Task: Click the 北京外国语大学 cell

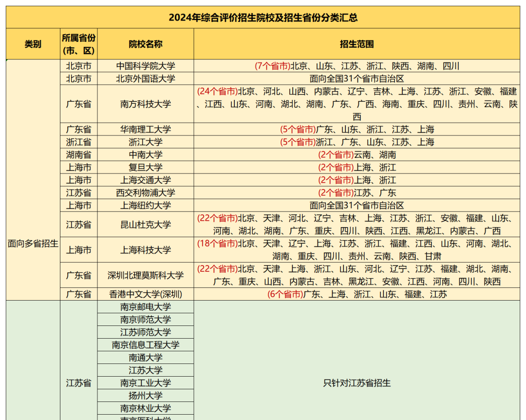Action: [146, 78]
